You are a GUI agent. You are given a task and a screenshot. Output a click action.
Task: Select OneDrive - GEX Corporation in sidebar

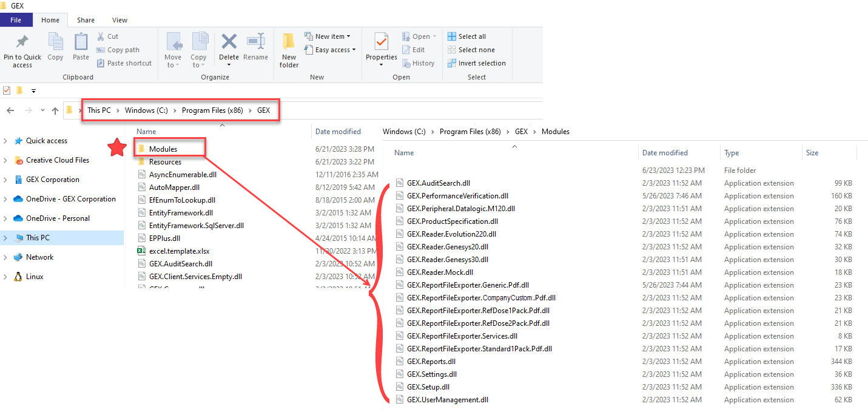70,199
